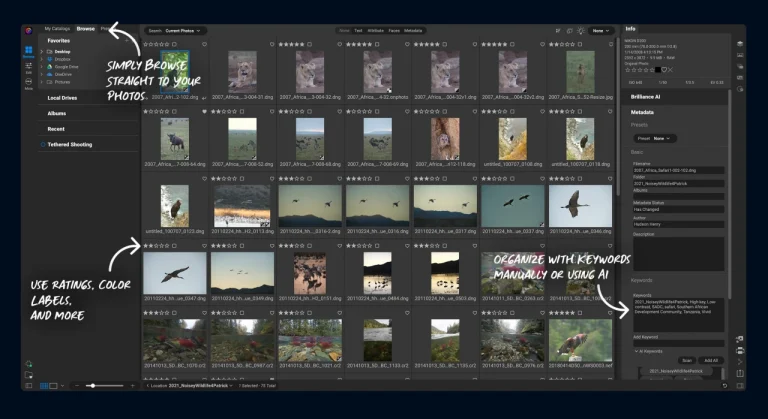This screenshot has width=768, height=419.
Task: Adjust the thumbnail size slider
Action: click(105, 386)
